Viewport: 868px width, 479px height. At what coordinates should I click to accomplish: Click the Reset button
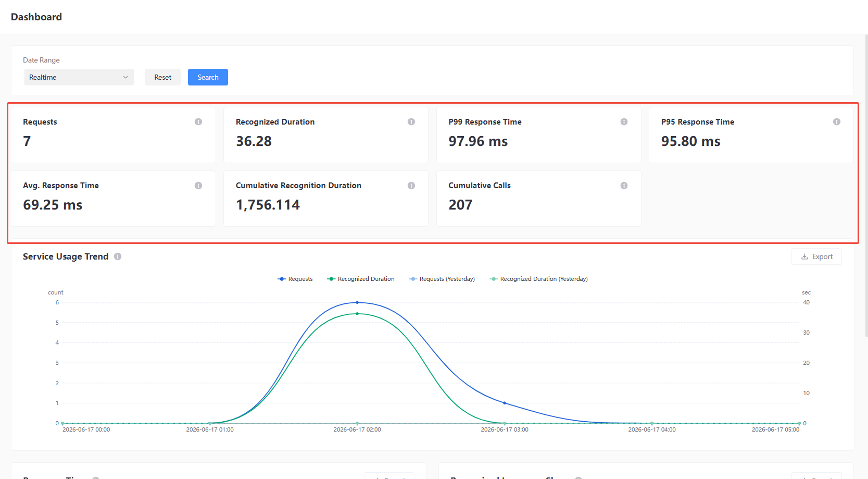click(162, 77)
